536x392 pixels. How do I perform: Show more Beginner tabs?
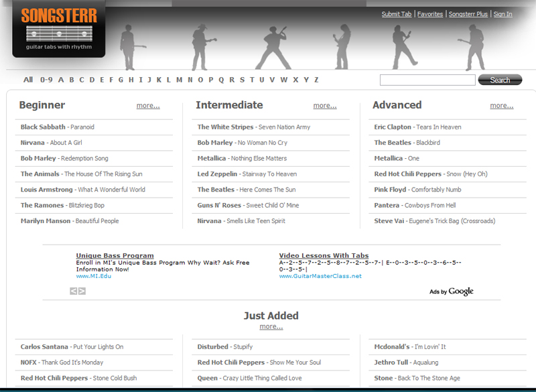pyautogui.click(x=148, y=106)
